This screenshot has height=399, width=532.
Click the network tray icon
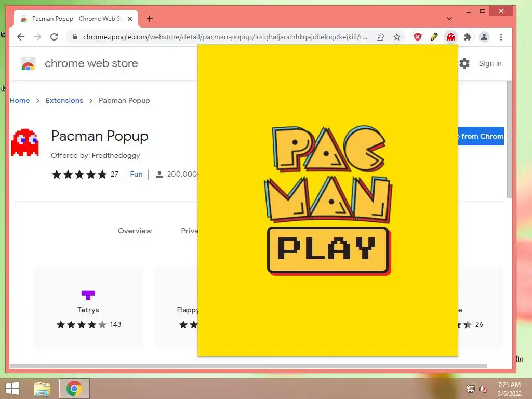click(x=471, y=389)
